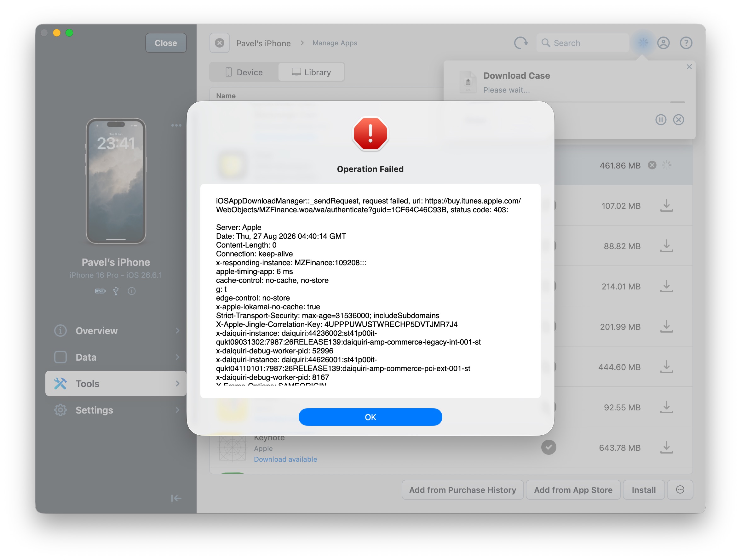
Task: Open the activity spinner in the toolbar
Action: click(x=643, y=43)
